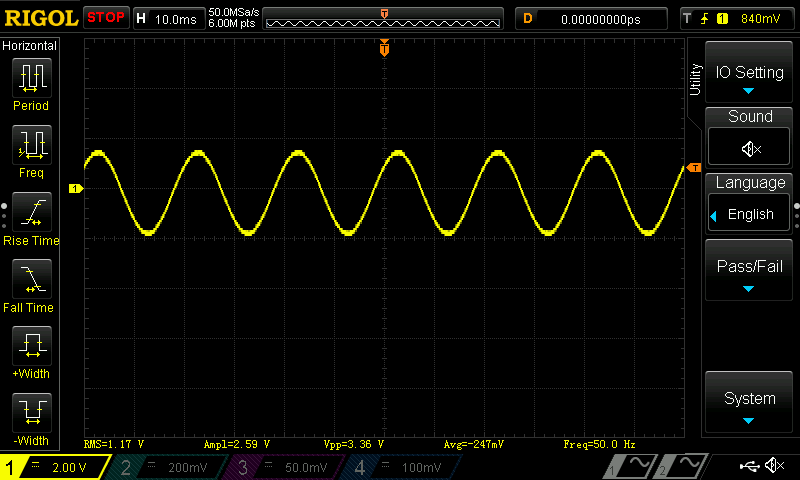Viewport: 800px width, 480px height.
Task: Click the T trigger label in header
Action: 687,19
